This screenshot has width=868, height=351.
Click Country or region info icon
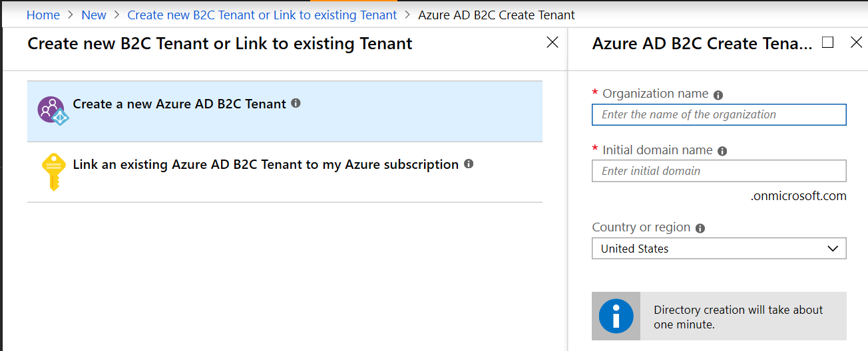[700, 228]
